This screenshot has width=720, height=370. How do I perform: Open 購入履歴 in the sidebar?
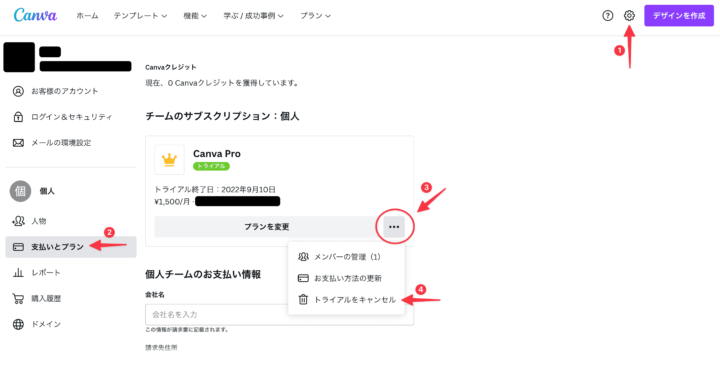(x=71, y=298)
